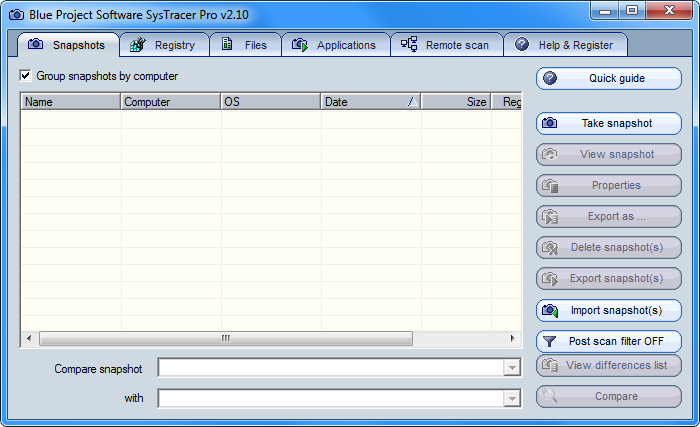Click Delete snapshot(s) button label
Viewport: 700px width, 427px height.
(x=617, y=247)
